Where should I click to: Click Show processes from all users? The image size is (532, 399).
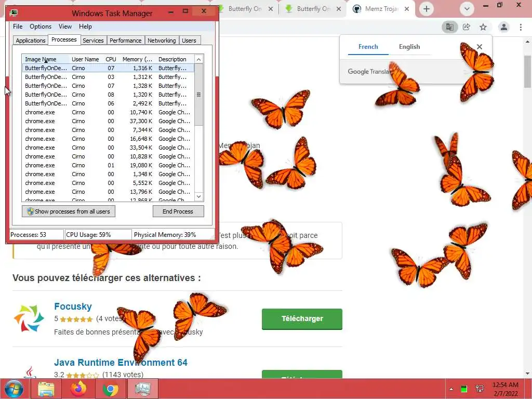point(69,211)
